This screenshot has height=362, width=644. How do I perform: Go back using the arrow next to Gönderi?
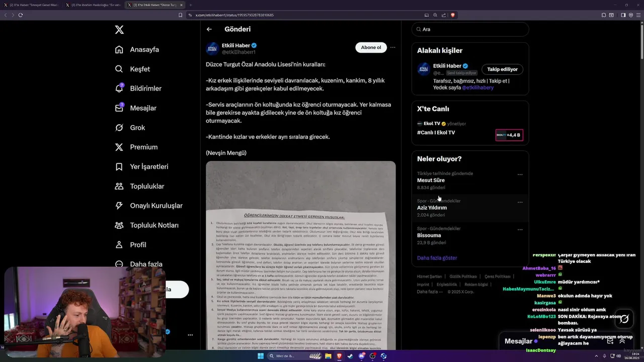coord(209,29)
